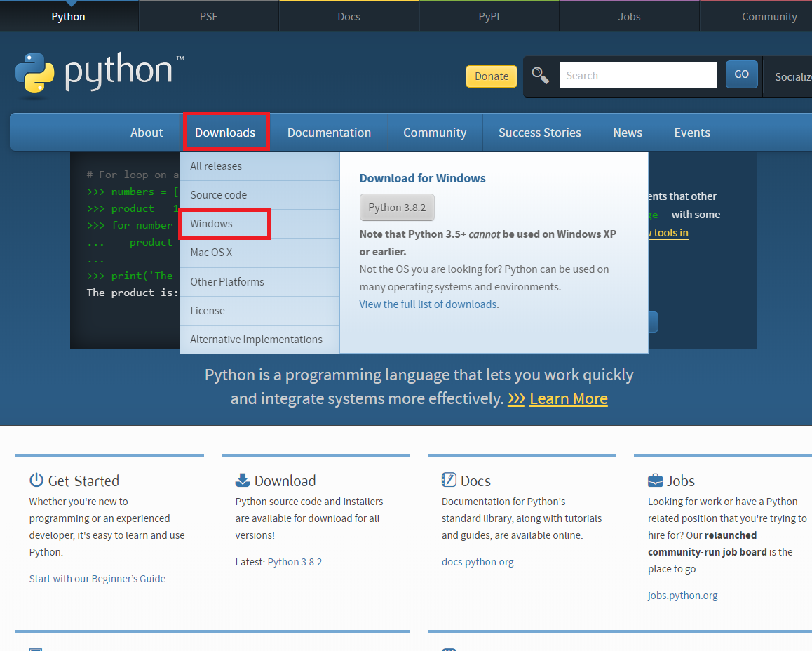Viewport: 812px width, 651px height.
Task: Click the GO search button
Action: (742, 74)
